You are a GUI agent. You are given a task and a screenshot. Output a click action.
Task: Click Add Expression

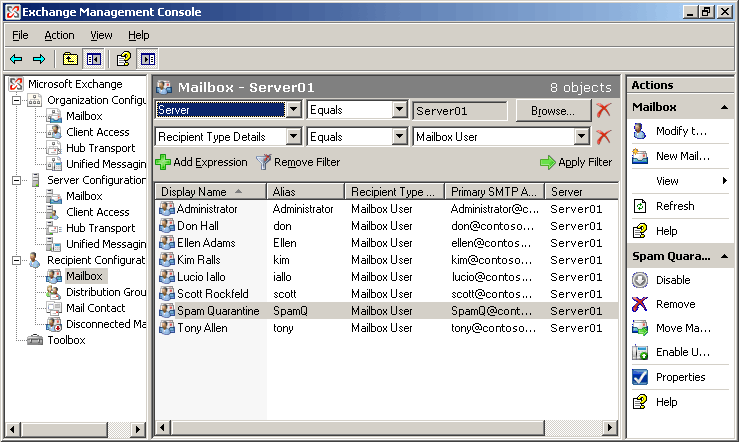[x=201, y=162]
